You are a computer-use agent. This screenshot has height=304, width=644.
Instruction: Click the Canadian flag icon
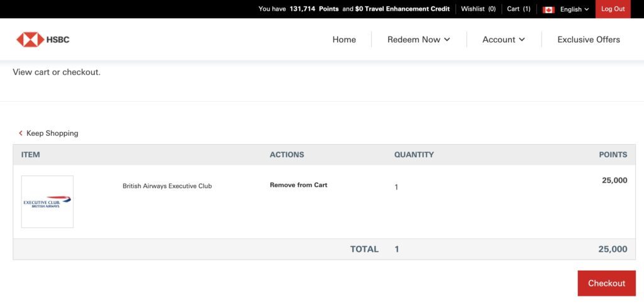[548, 9]
